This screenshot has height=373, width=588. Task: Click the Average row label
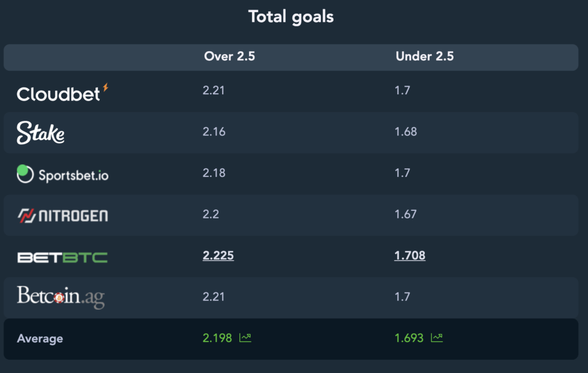40,339
